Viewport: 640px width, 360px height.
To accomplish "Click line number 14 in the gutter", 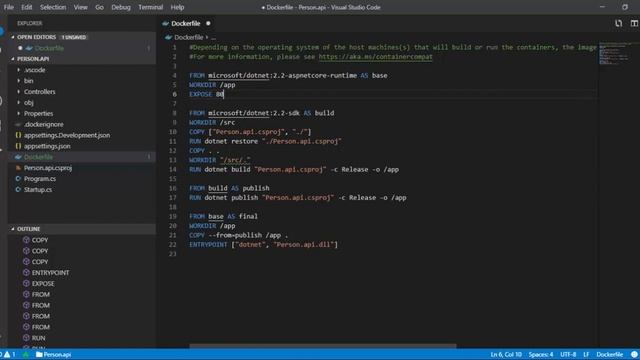I will [x=173, y=169].
